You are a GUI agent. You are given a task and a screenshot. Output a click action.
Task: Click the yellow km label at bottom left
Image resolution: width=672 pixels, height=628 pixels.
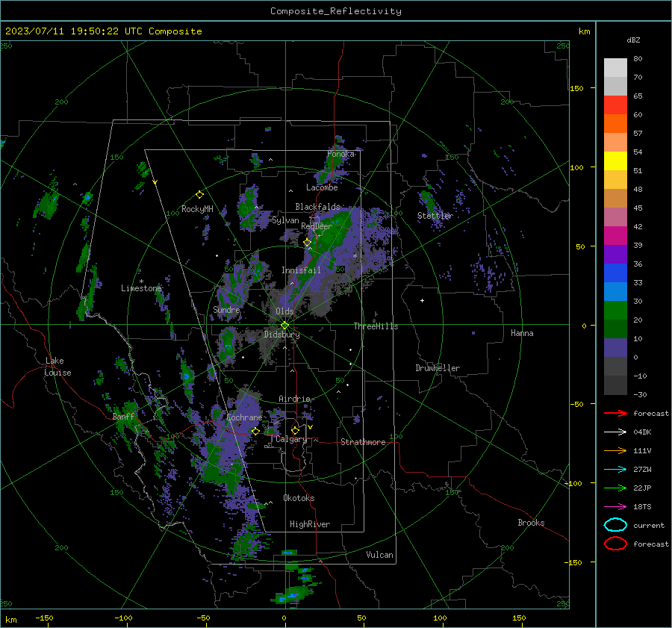coord(10,620)
